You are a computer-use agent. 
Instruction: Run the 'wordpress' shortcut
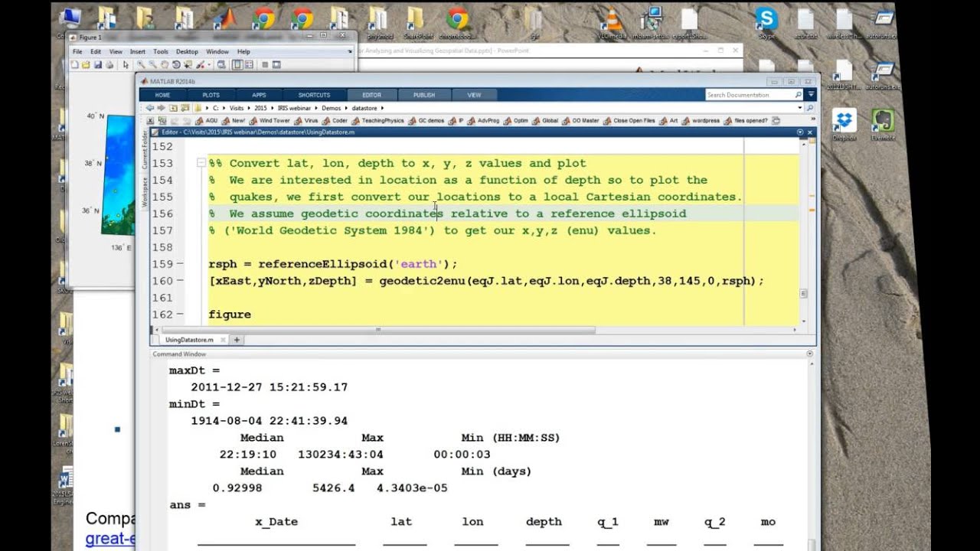[700, 120]
